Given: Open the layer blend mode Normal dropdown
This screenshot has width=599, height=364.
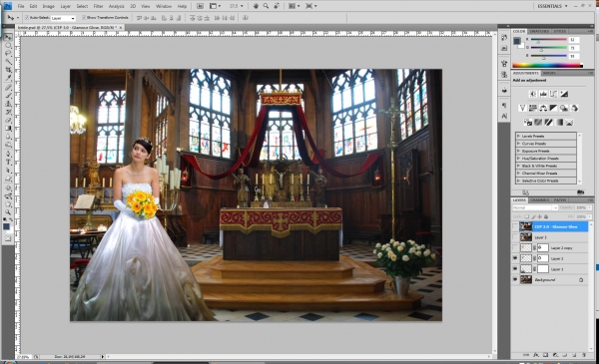Looking at the screenshot, I should pos(535,207).
